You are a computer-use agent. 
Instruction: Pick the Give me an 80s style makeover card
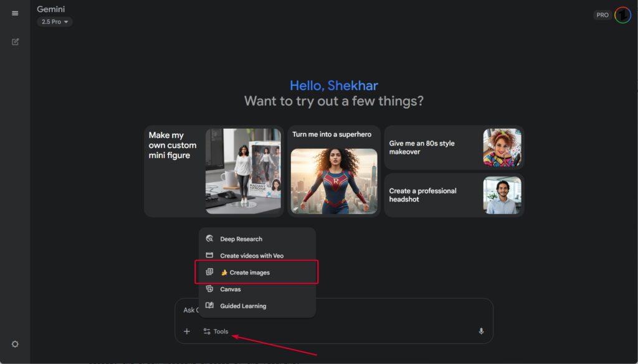coord(453,147)
